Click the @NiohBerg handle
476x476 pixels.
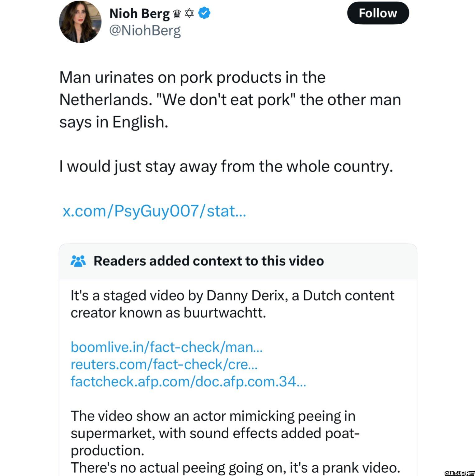(145, 30)
